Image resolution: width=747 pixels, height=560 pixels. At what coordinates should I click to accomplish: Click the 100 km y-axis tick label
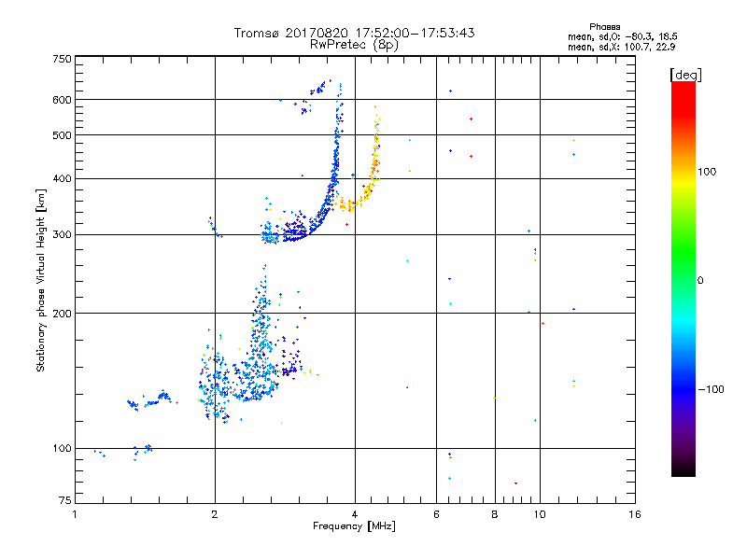coord(62,448)
